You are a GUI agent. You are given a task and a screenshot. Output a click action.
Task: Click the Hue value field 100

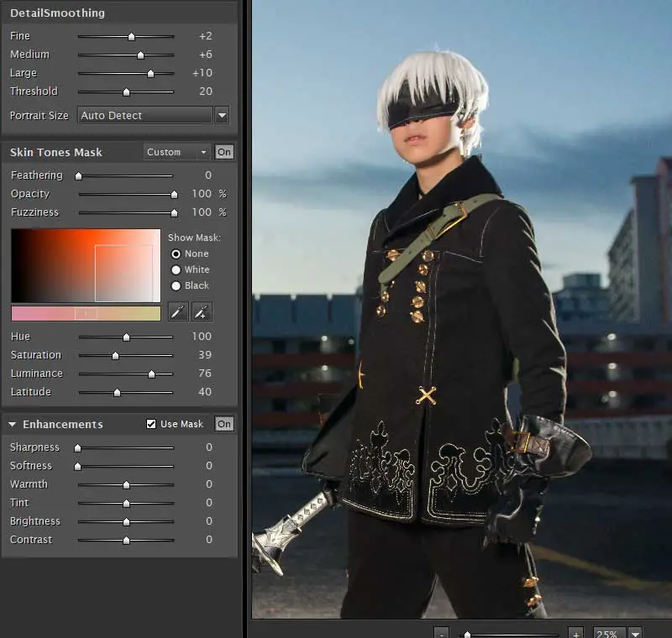pos(202,336)
